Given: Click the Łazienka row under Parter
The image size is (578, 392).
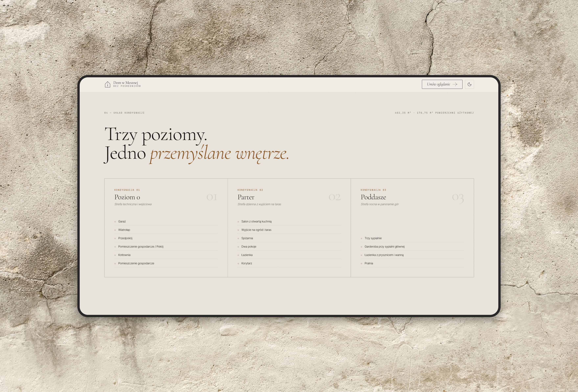Looking at the screenshot, I should coord(289,255).
